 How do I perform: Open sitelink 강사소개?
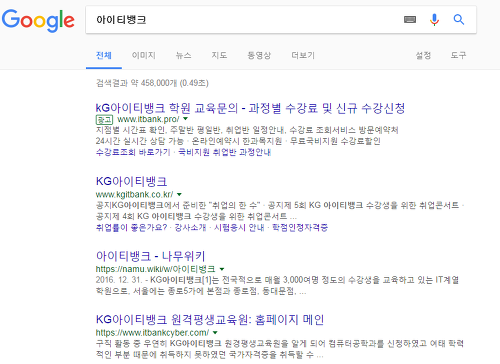[x=190, y=228]
